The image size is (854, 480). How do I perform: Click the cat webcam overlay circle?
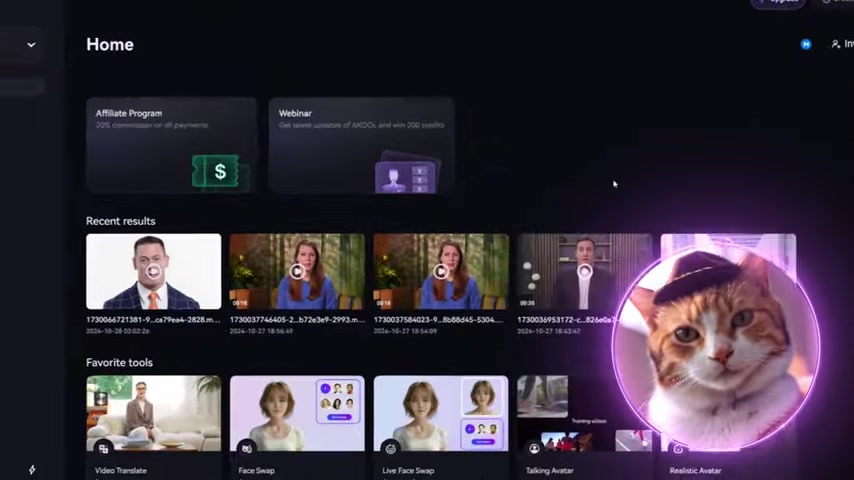[x=716, y=349]
